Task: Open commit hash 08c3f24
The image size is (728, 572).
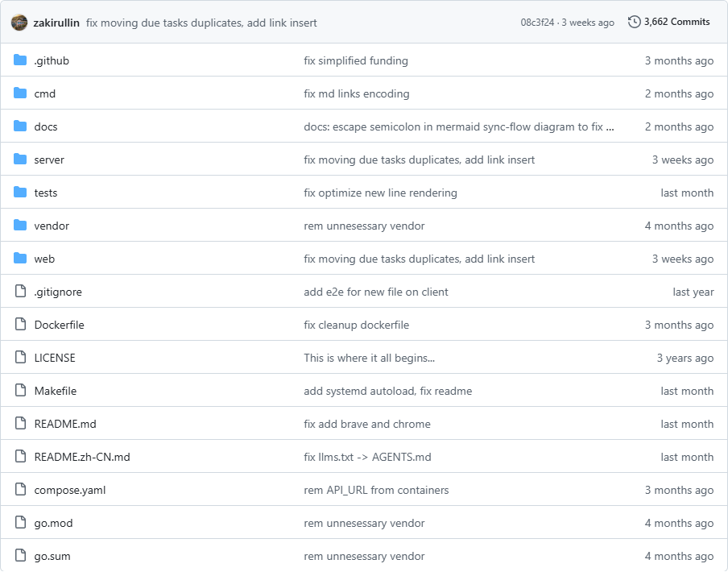Action: pyautogui.click(x=537, y=23)
